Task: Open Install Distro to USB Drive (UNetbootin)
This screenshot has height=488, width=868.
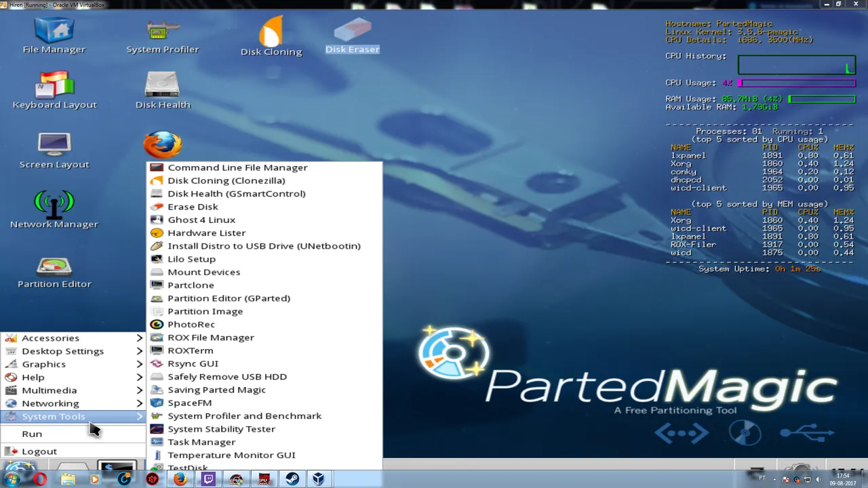Action: tap(264, 246)
